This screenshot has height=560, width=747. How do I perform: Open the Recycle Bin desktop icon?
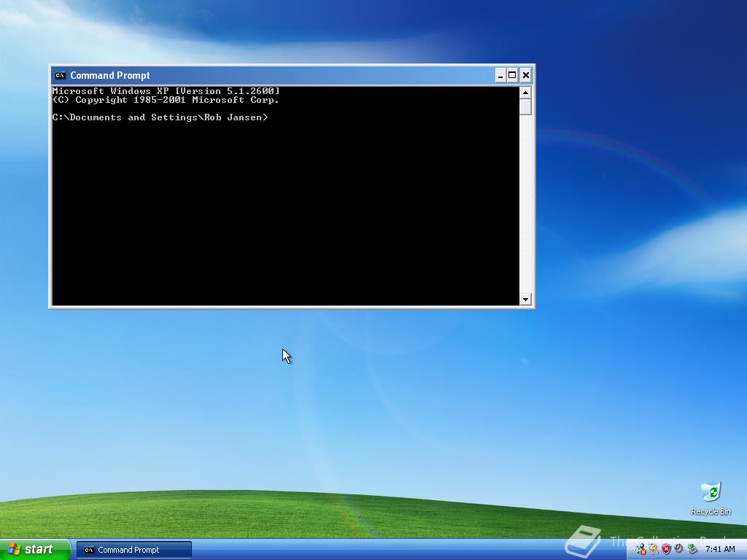pyautogui.click(x=711, y=498)
